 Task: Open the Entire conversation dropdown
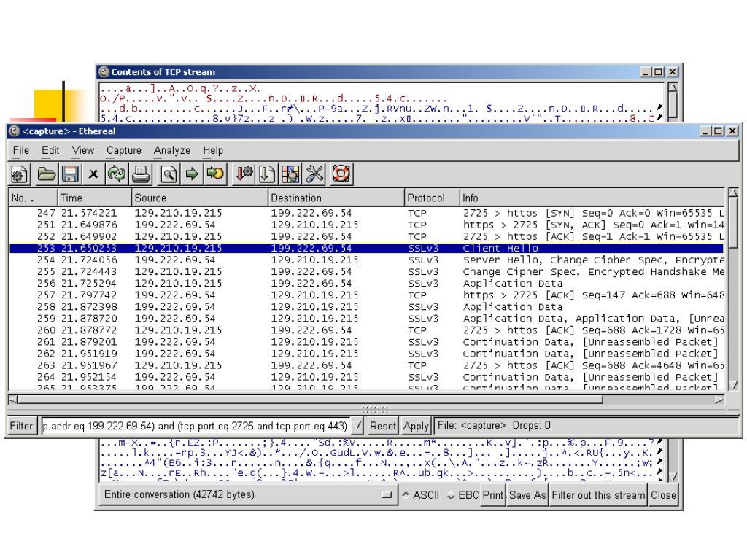pyautogui.click(x=248, y=495)
